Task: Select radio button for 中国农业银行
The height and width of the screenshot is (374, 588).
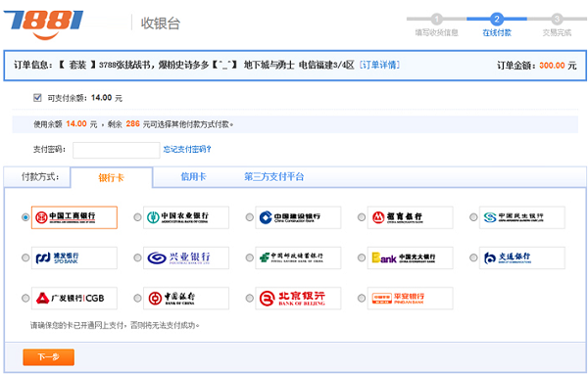Action: 137,217
